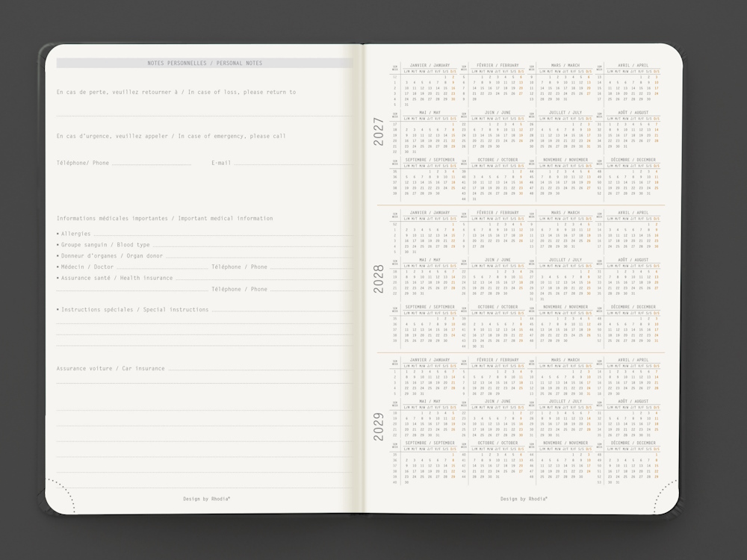Click "Téléphone / Phone" on the Doctor row
The image size is (747, 560).
point(239,267)
